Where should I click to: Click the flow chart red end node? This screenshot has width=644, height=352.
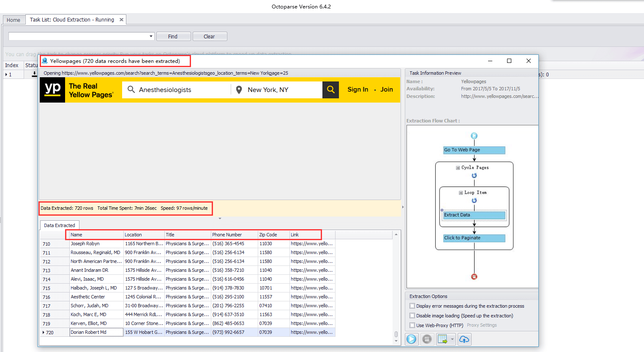[x=474, y=276]
